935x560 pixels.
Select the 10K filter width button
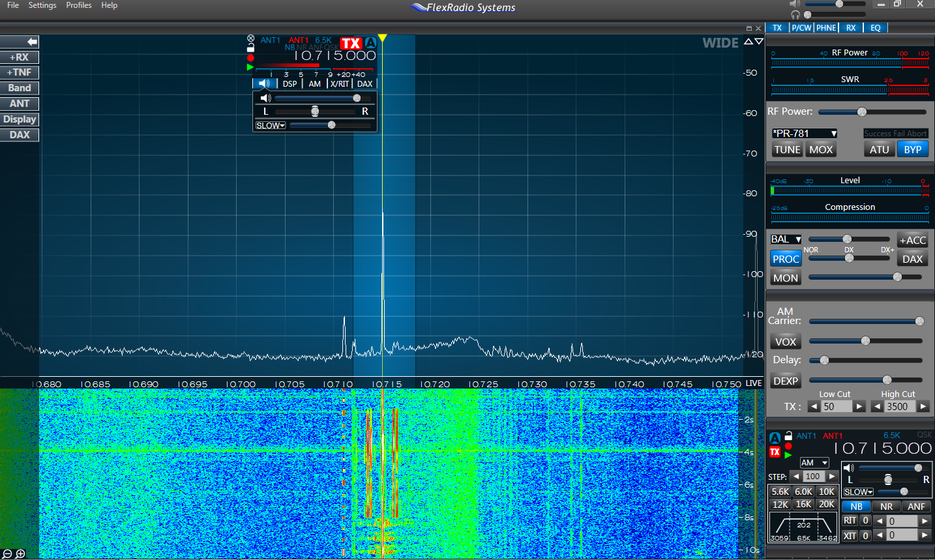(826, 492)
